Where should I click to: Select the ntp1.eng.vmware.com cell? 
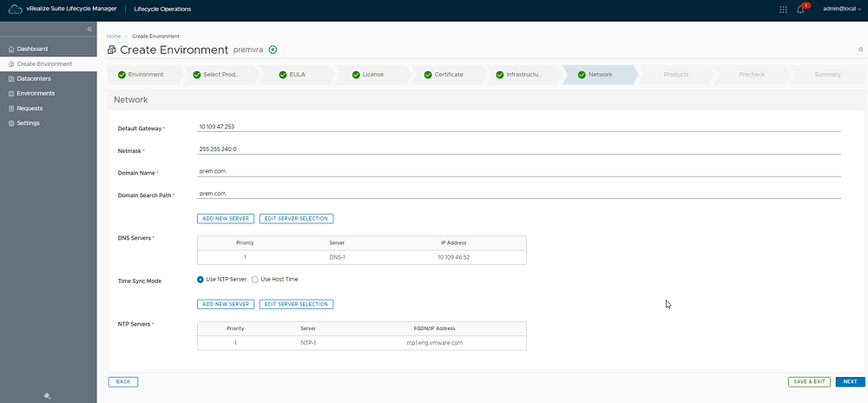click(435, 343)
